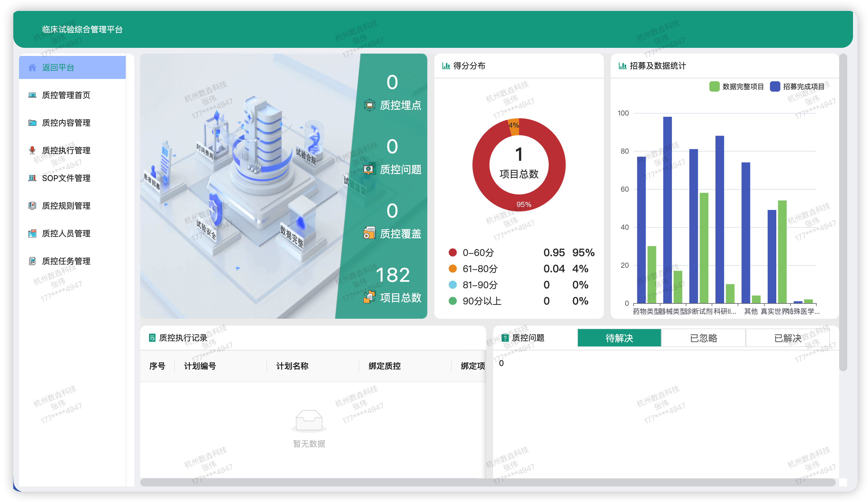Switch to the 已忽略 tab
This screenshot has width=868, height=502.
(703, 338)
